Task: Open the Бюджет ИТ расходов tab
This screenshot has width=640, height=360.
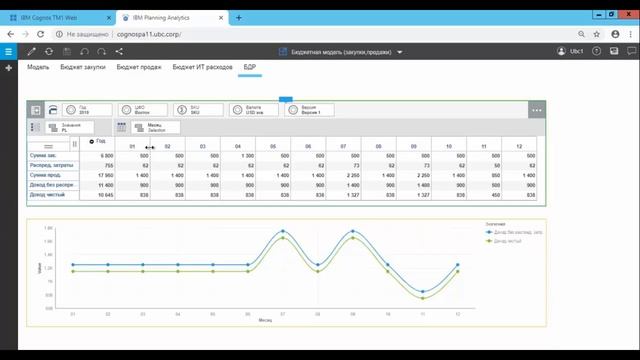Action: [x=202, y=67]
